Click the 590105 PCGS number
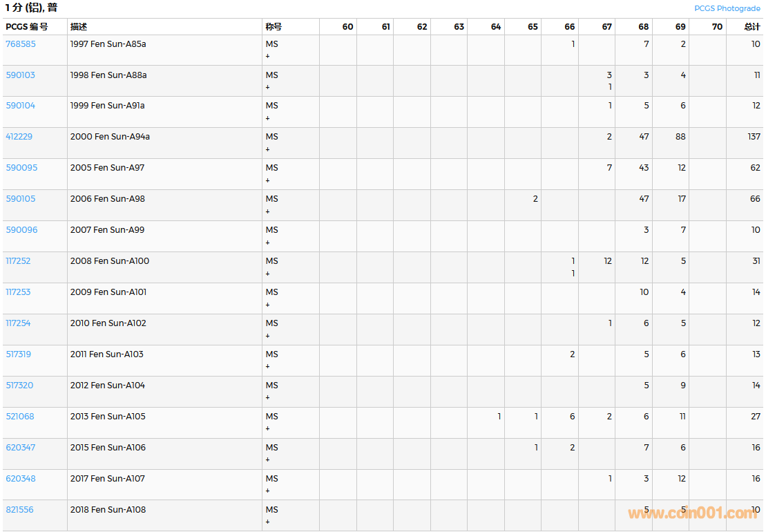The width and height of the screenshot is (766, 532). pyautogui.click(x=21, y=199)
